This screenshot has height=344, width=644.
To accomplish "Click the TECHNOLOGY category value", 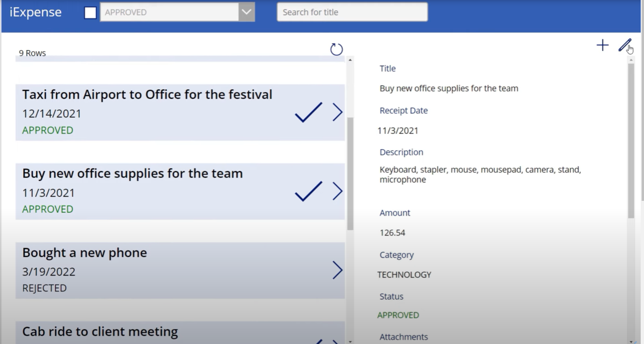I will click(x=404, y=275).
